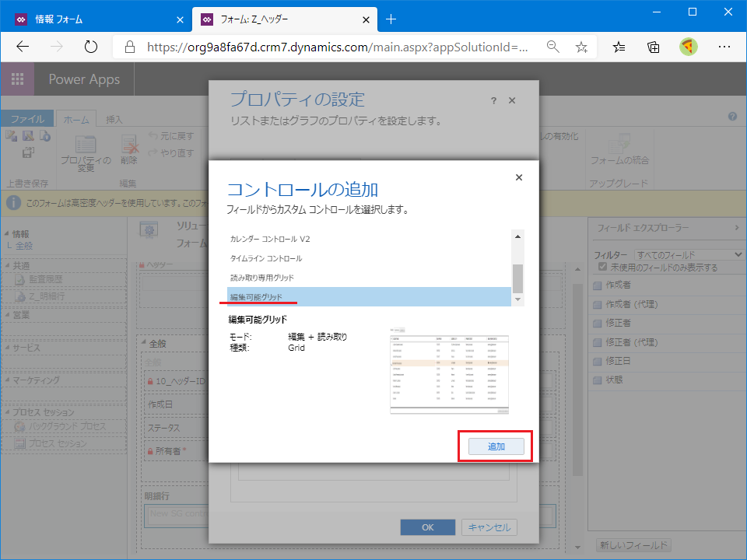Click the site lock icon in address bar
This screenshot has width=747, height=560.
tap(130, 47)
